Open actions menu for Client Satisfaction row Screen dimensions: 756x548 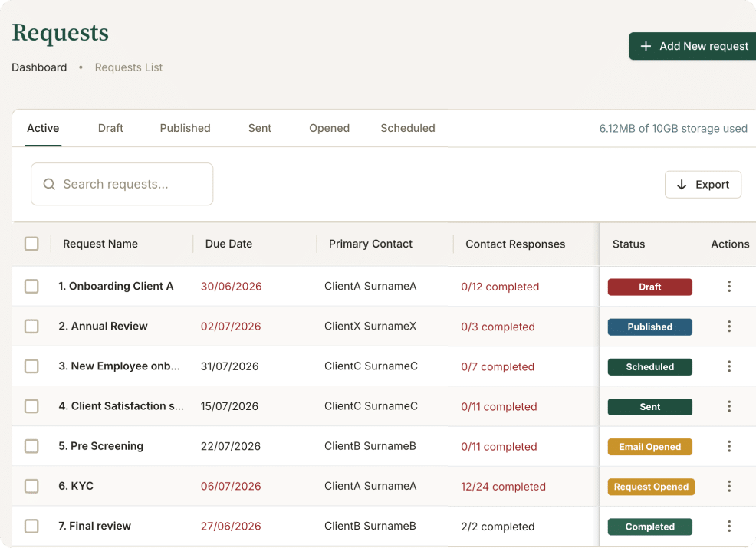[729, 406]
